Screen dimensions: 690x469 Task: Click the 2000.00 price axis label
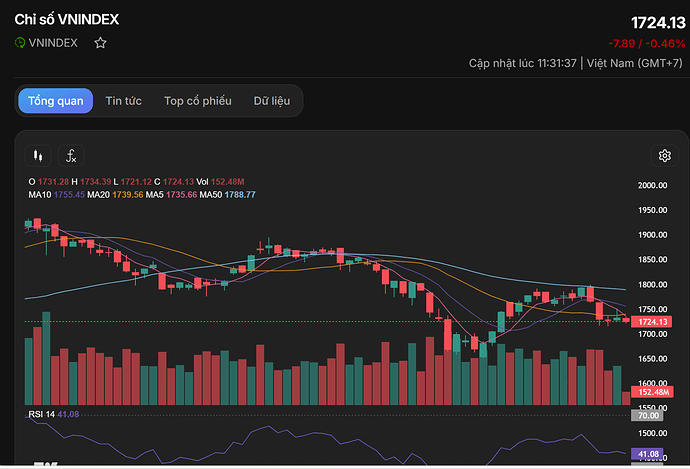tap(653, 185)
